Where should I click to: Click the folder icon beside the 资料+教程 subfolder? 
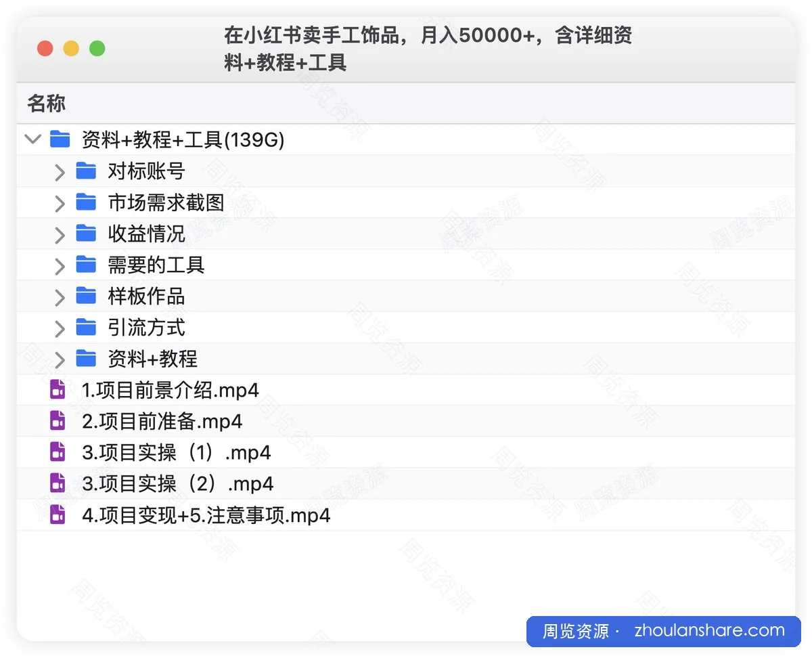pos(86,359)
